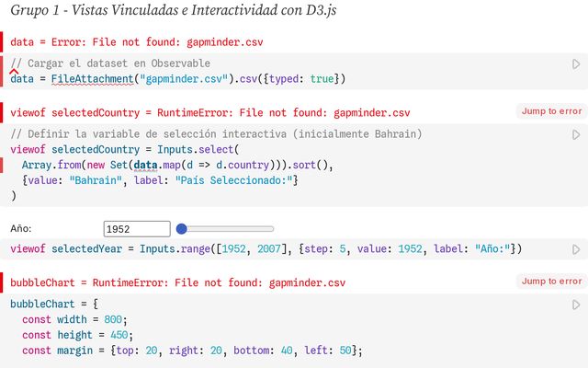Click Inputs.select in the selectedCountry cell
The image size is (588, 368).
196,149
